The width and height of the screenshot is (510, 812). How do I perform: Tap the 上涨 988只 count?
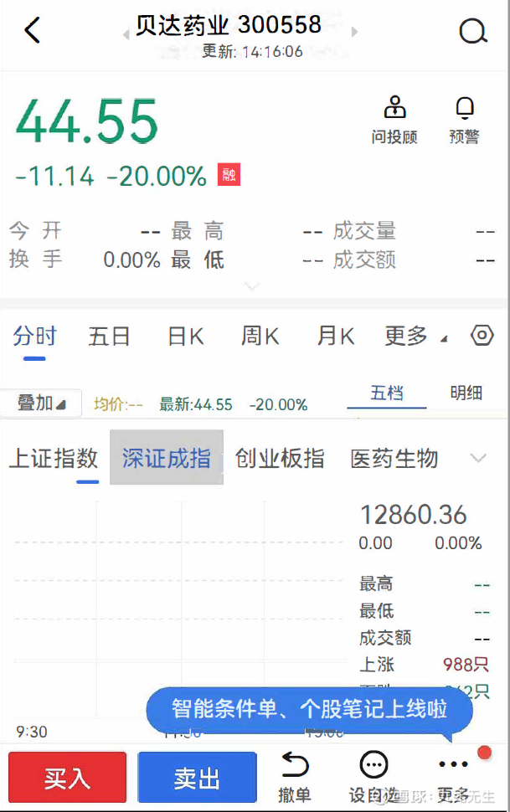(424, 665)
